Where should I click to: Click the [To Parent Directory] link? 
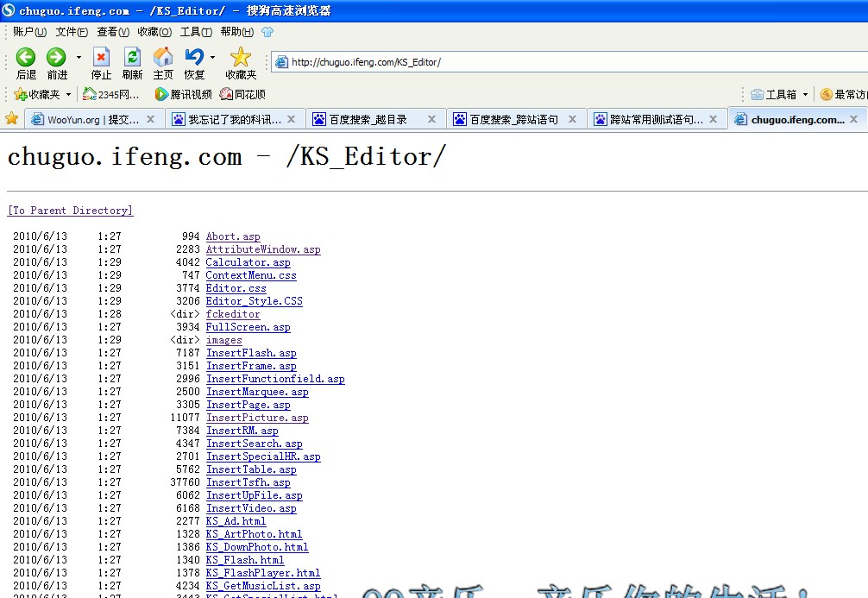pyautogui.click(x=70, y=211)
